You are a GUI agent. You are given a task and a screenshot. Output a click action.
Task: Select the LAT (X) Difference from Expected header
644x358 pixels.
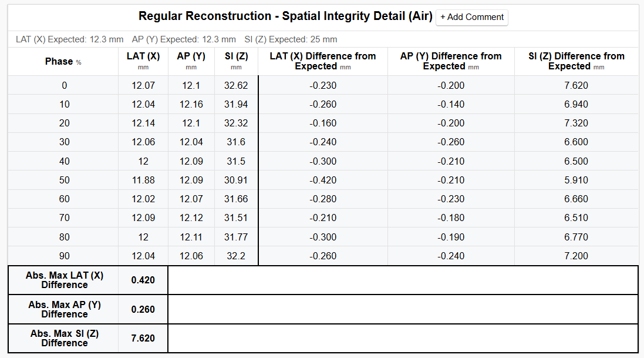322,61
